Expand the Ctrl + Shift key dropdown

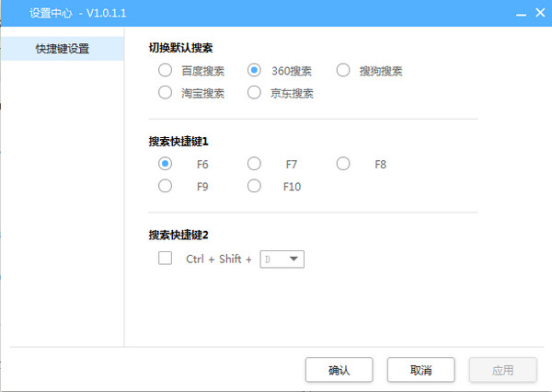pyautogui.click(x=293, y=259)
